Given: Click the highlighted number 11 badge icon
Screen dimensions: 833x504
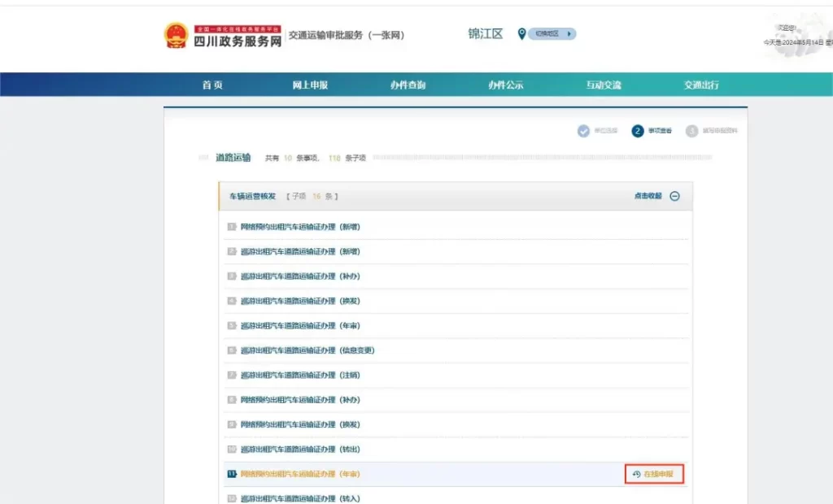Looking at the screenshot, I should click(x=232, y=474).
